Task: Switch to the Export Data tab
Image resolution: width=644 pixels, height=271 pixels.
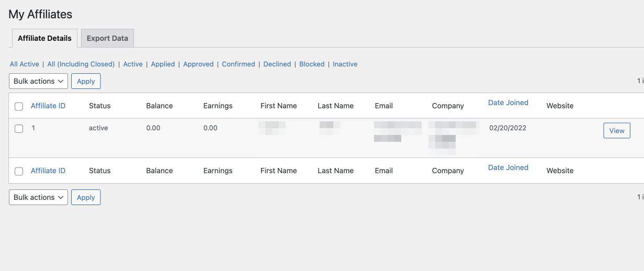Action: [107, 38]
